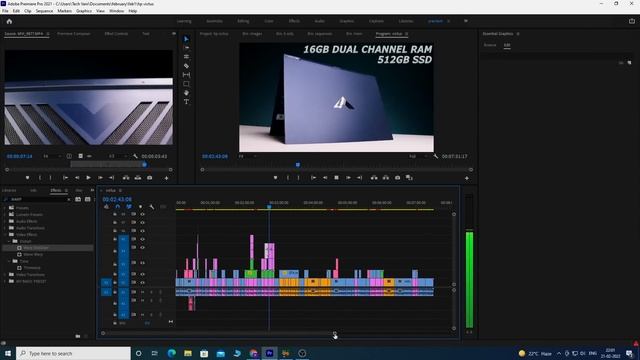Click Export Frame camera in Program monitor
Image resolution: width=640 pixels, height=360 pixels.
(397, 178)
